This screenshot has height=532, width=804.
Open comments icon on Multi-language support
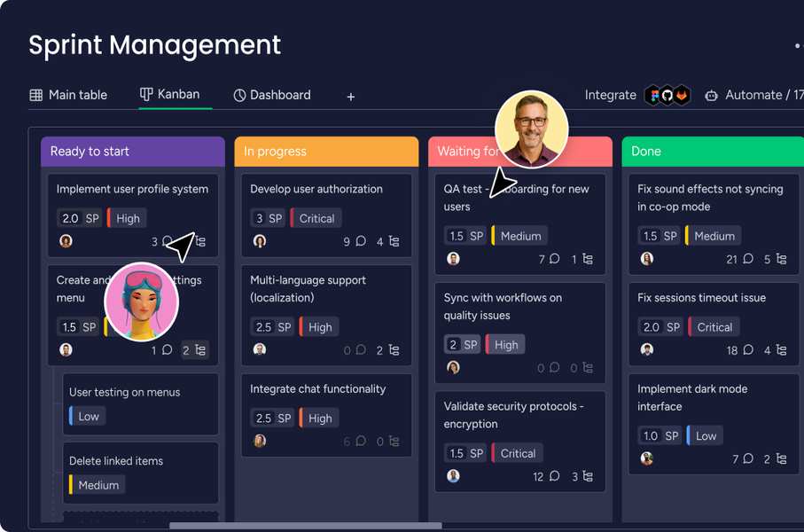coord(361,350)
